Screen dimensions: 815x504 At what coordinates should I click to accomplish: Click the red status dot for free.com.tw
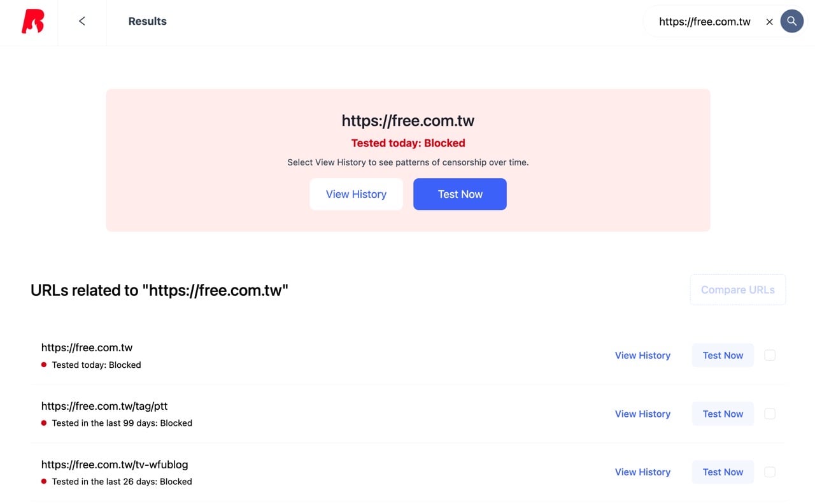44,365
